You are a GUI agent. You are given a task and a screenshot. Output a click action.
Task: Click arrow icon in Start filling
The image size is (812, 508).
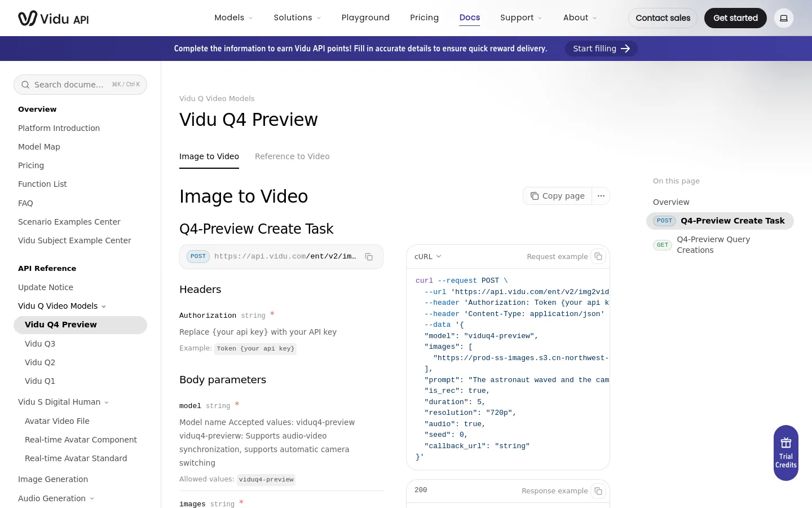(625, 49)
